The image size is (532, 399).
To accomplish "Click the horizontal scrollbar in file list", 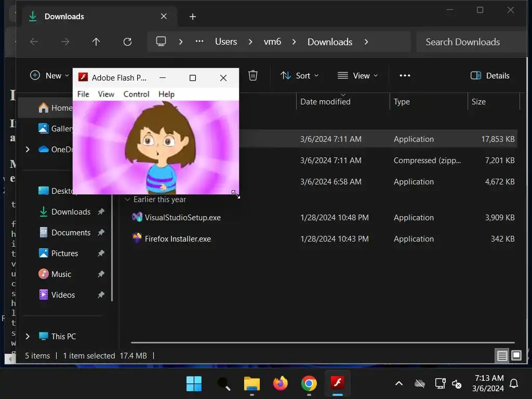I will tap(323, 343).
